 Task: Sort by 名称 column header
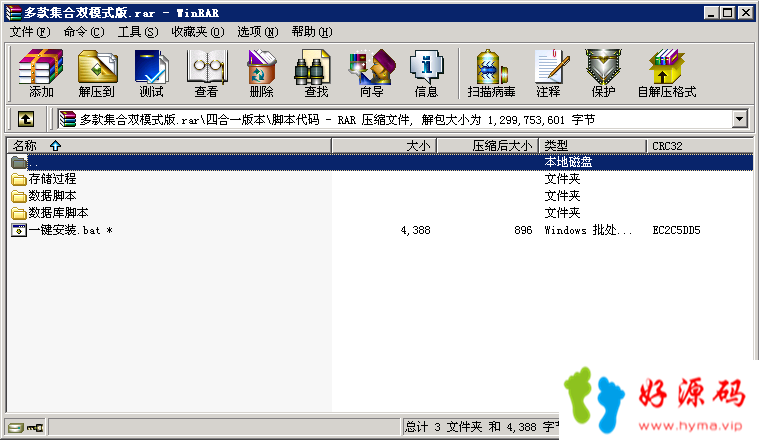[169, 146]
